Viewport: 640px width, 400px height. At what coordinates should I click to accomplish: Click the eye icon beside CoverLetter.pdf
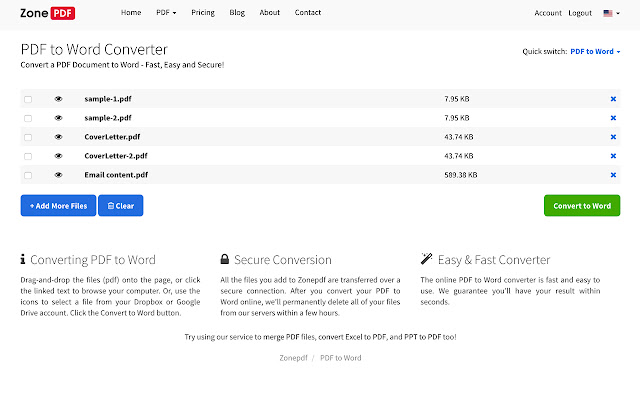(58, 137)
